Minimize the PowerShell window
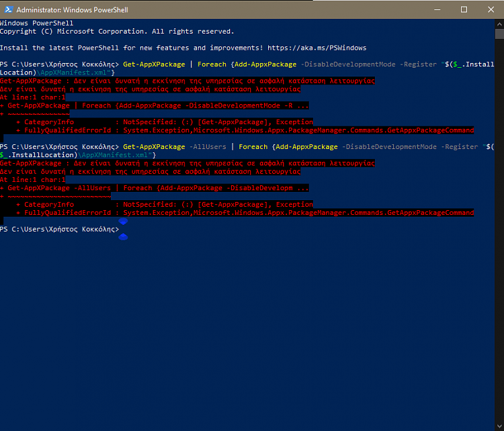 point(437,9)
